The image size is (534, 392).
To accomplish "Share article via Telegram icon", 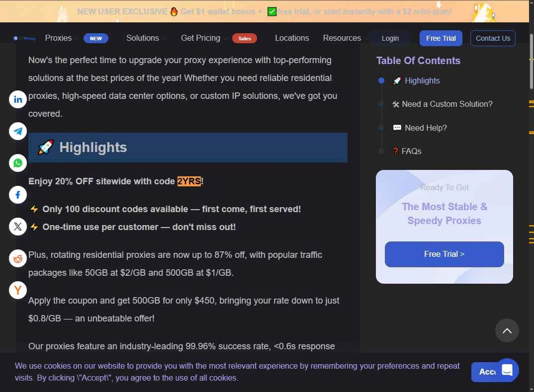I will pos(18,131).
